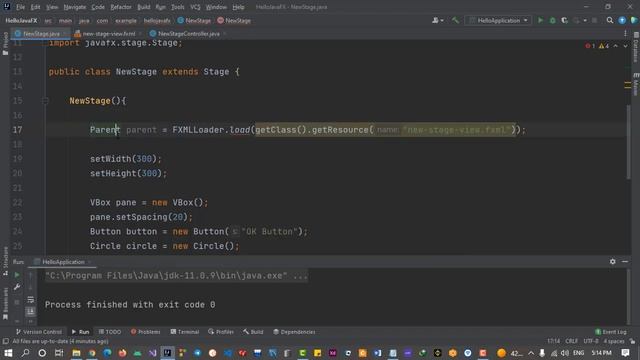Open Run tool window settings gear

[613, 261]
